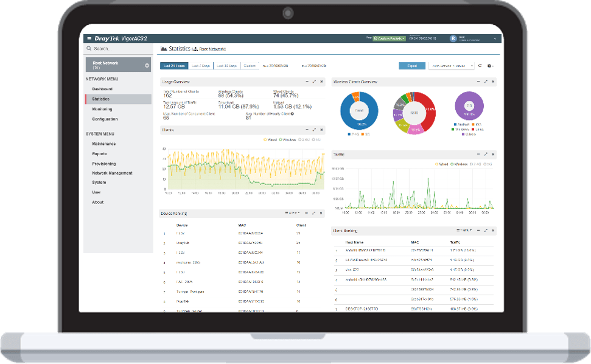
Task: Click the refresh icon beside auto-refresh dropdown
Action: point(480,66)
